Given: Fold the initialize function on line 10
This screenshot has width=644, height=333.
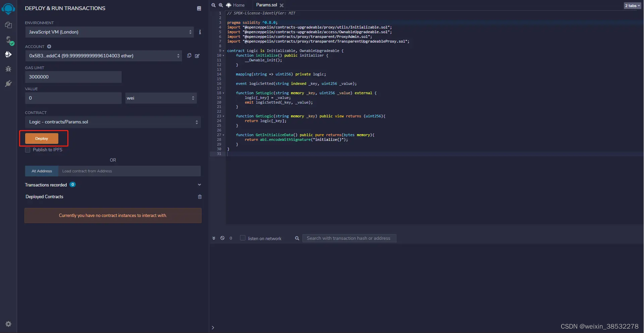Looking at the screenshot, I should point(224,56).
